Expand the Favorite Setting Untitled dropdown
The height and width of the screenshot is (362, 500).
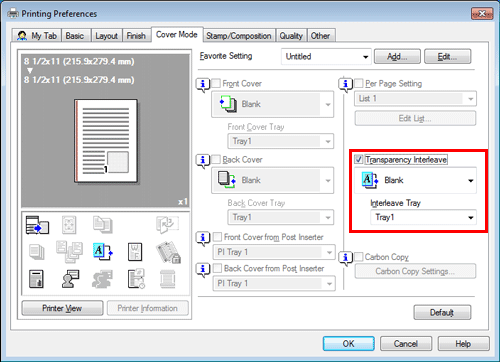point(326,56)
